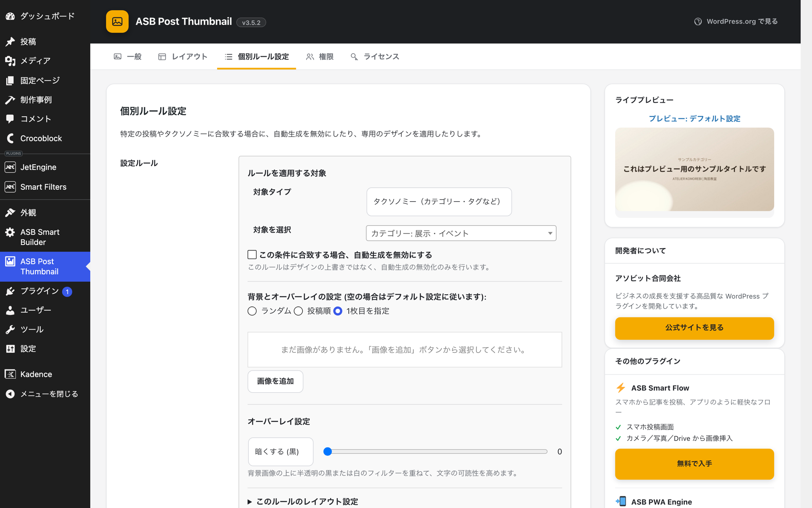The width and height of the screenshot is (812, 508).
Task: Open the カテゴリー: 展示・イベント select box
Action: [461, 233]
